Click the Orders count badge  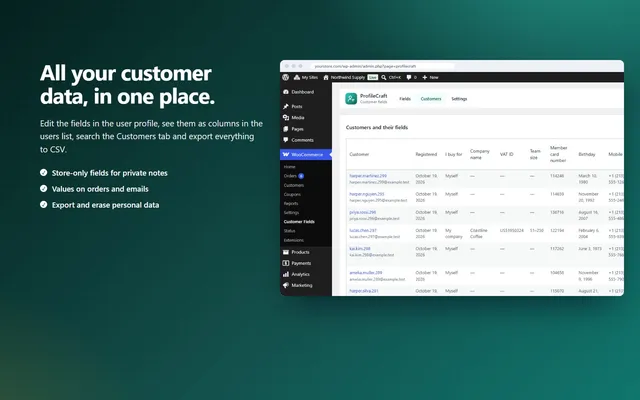(301, 176)
